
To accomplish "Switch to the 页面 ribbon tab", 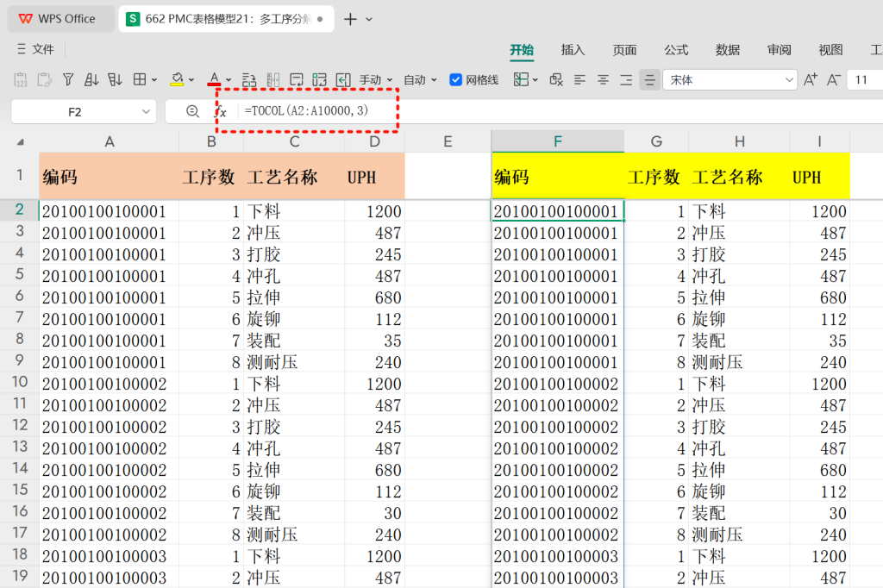I will point(624,49).
